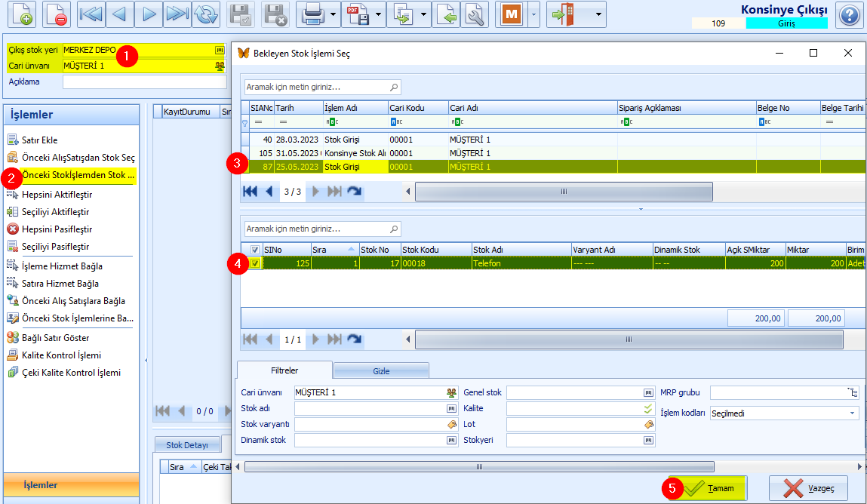This screenshot has width=867, height=504.
Task: Click the tag icon in the Lot filter
Action: 649,425
